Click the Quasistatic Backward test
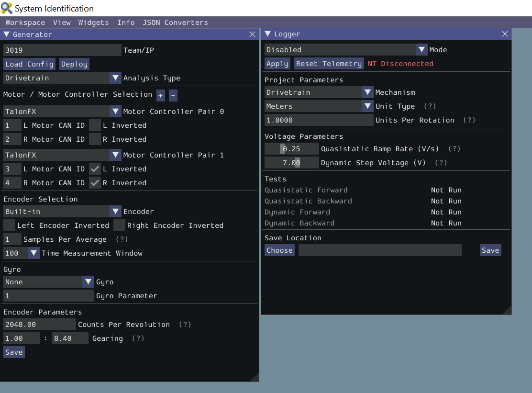The width and height of the screenshot is (532, 393). pyautogui.click(x=309, y=201)
